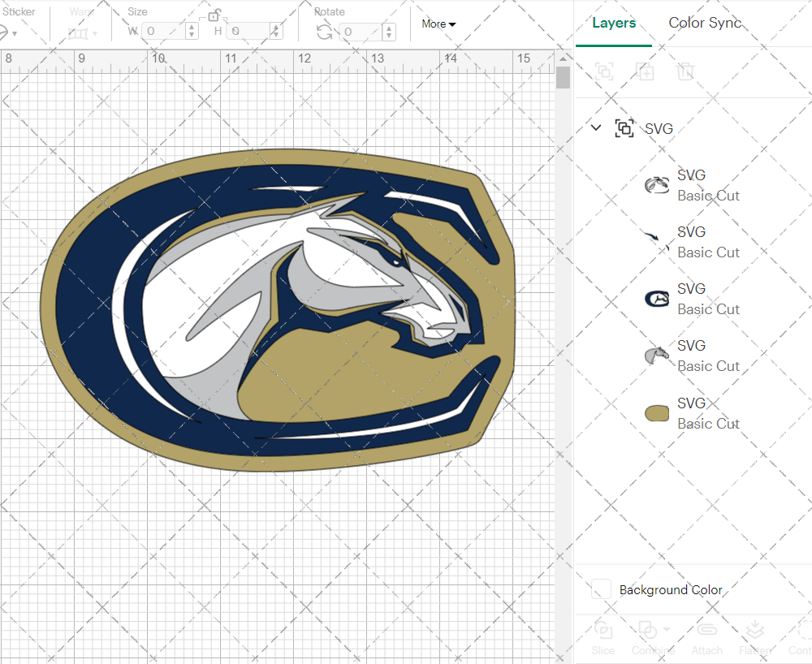
Task: Click the Layers tab
Action: (614, 23)
